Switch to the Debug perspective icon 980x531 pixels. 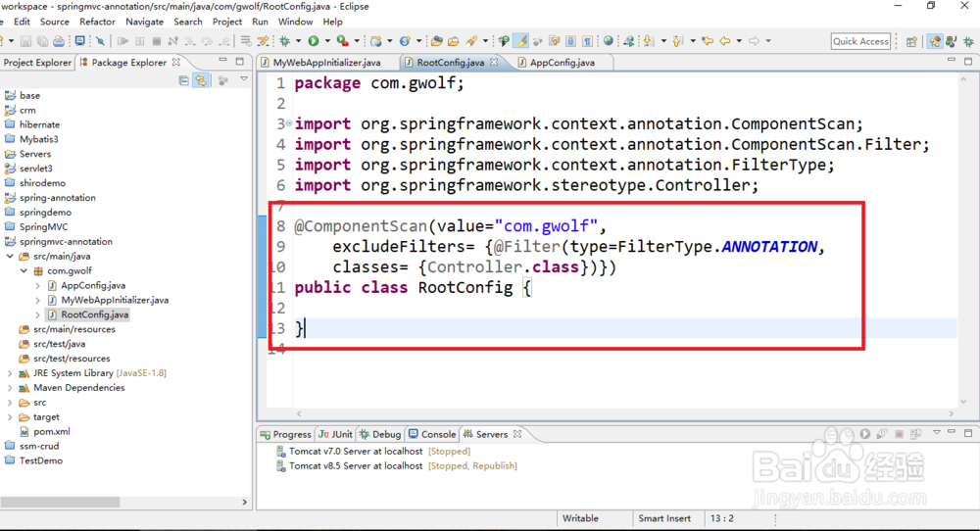968,41
